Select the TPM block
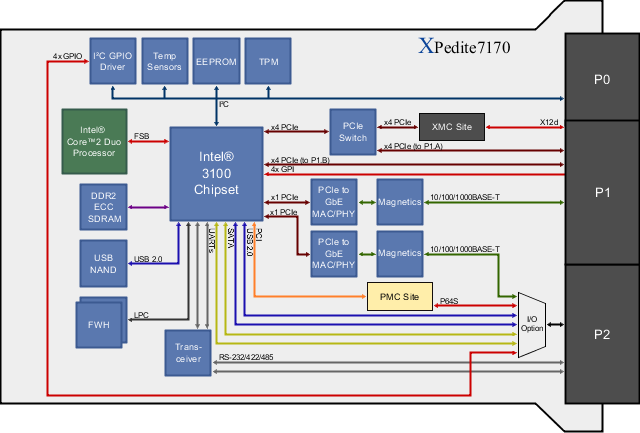This screenshot has width=640, height=433. [x=268, y=61]
